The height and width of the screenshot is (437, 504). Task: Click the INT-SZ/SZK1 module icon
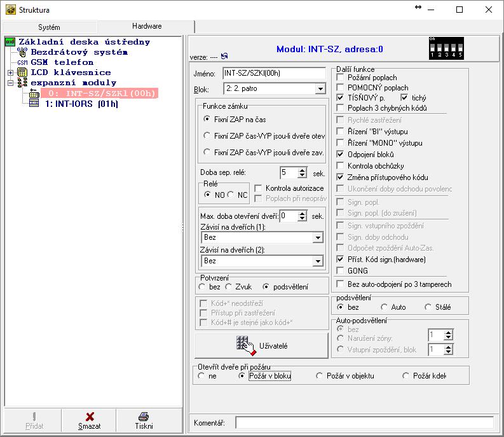(34, 94)
